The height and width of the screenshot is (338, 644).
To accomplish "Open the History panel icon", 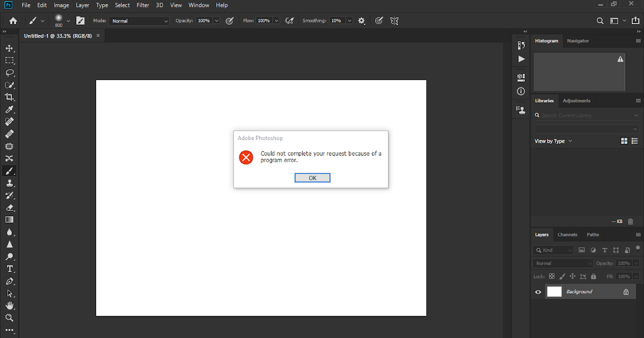I will point(521,46).
